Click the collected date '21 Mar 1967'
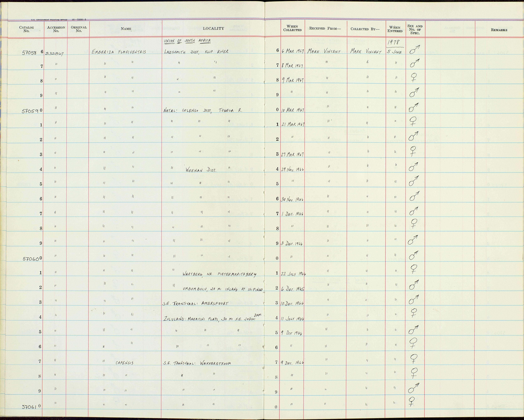 pos(293,124)
